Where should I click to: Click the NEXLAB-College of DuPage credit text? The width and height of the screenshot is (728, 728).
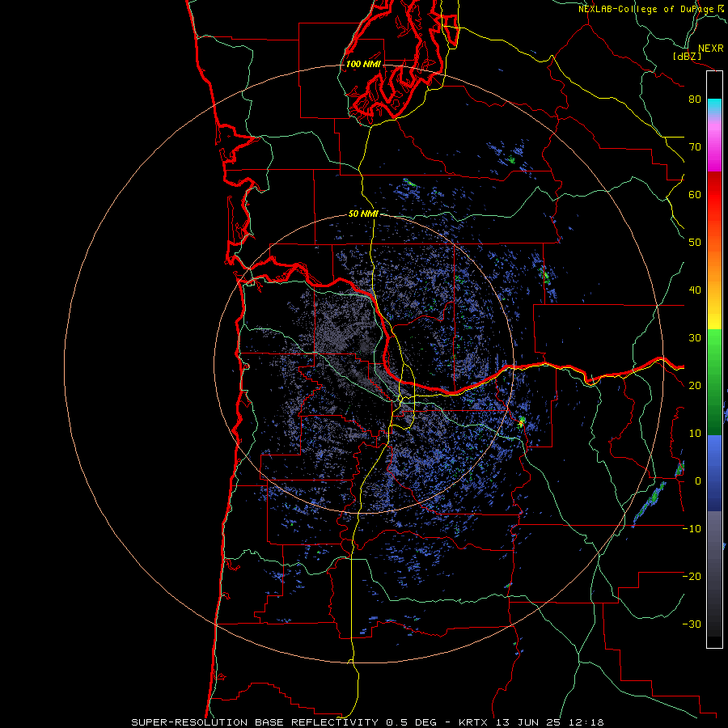click(x=651, y=9)
